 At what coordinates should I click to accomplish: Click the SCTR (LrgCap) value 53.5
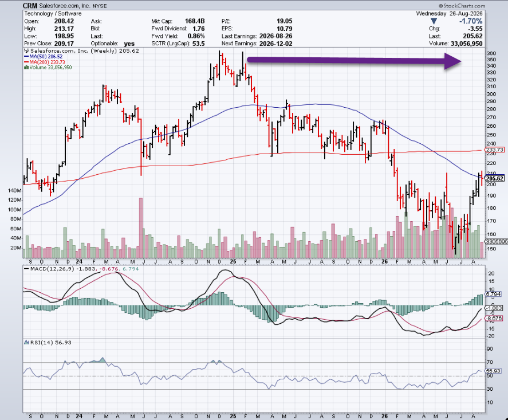[x=199, y=44]
